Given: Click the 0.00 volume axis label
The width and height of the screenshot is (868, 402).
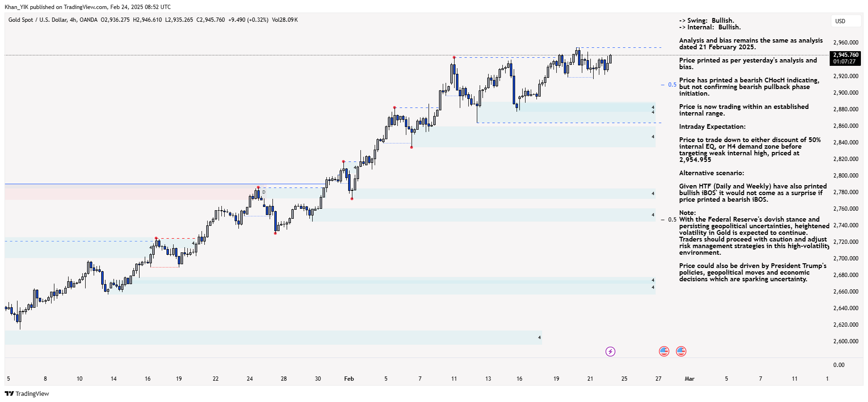Looking at the screenshot, I should [839, 365].
